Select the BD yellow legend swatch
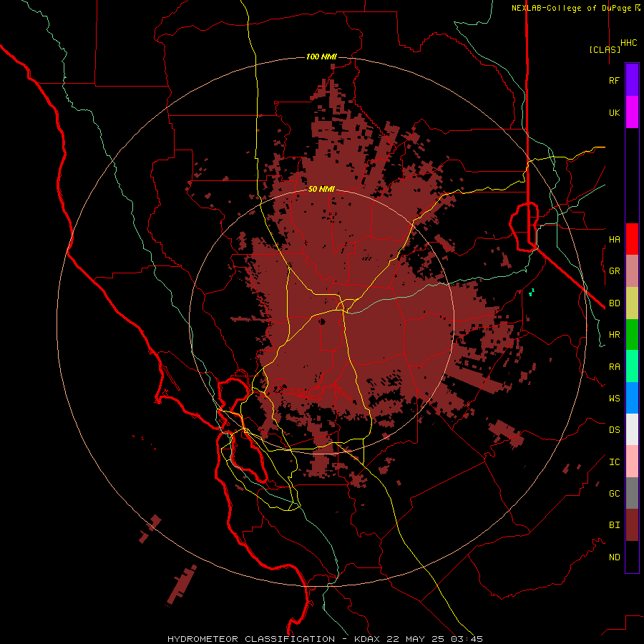The width and height of the screenshot is (644, 644). (632, 303)
